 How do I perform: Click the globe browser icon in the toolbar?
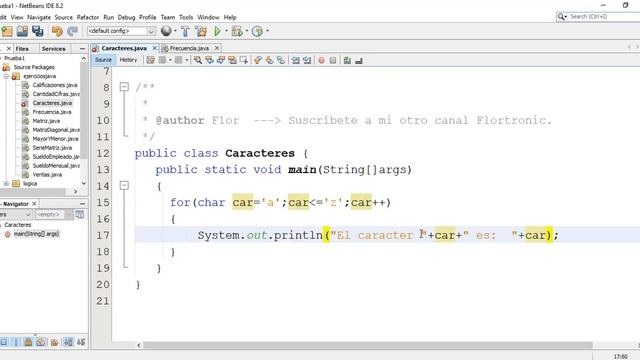click(x=166, y=31)
